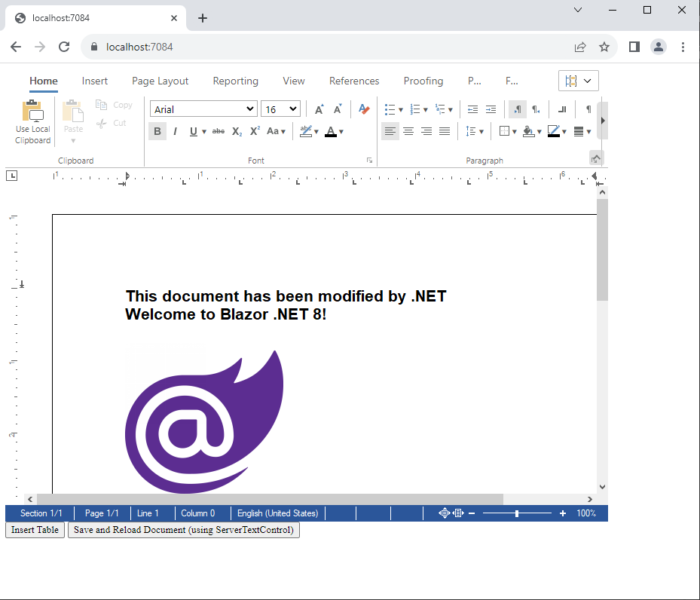
Task: Right align the paragraph
Action: point(426,131)
